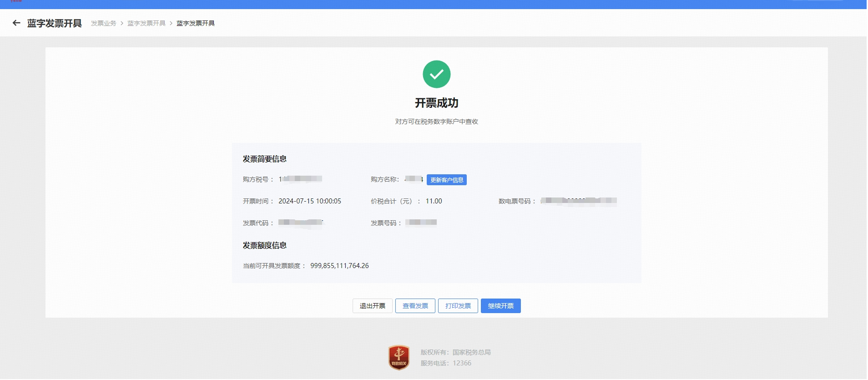Click the red government badge in footer
The width and height of the screenshot is (868, 380).
click(399, 357)
